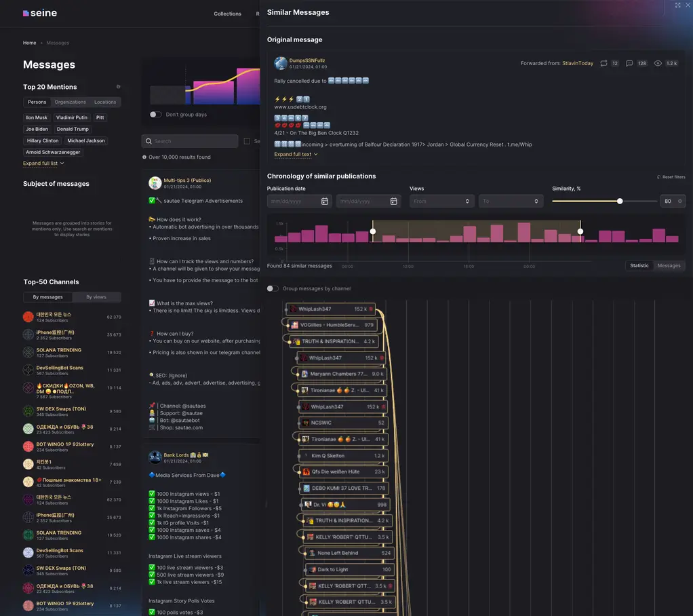The width and height of the screenshot is (693, 616).
Task: Open the NCSWIC node in chronology
Action: tap(343, 423)
